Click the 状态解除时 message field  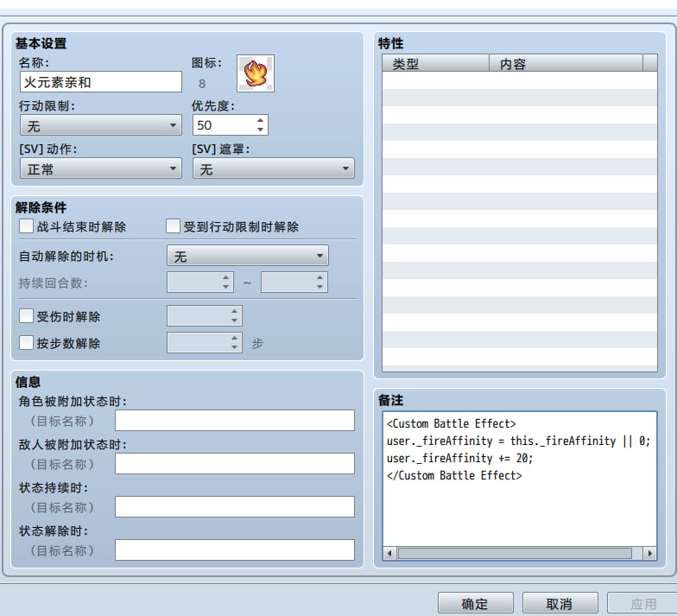[x=235, y=549]
